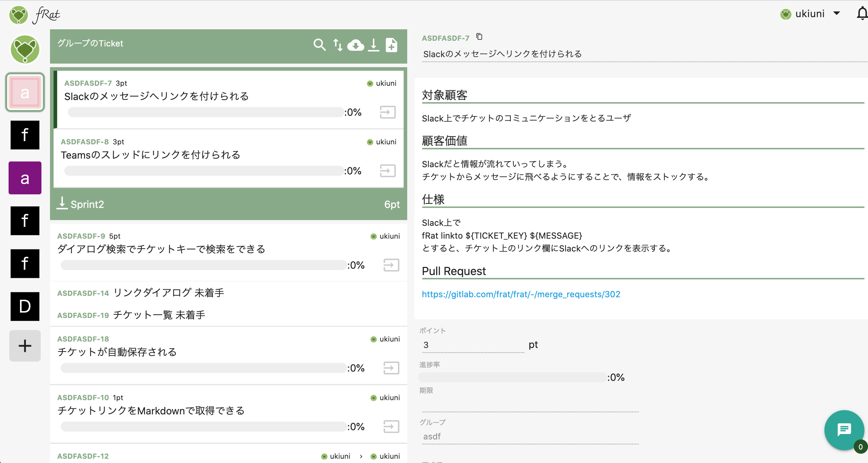The image size is (868, 463).
Task: Click the search icon in Ticket header
Action: tap(319, 45)
